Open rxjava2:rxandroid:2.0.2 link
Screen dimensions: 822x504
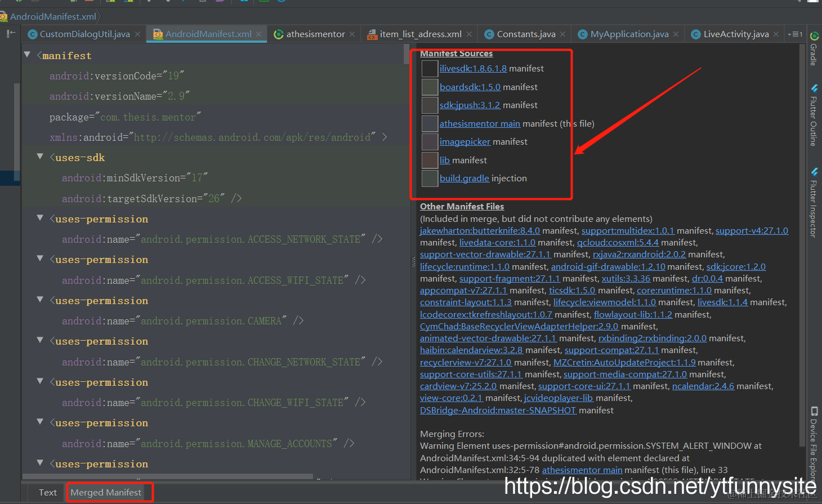coord(639,255)
